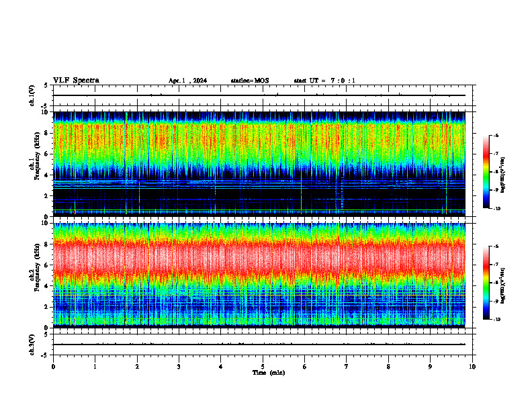Viewport: 532px width, 411px height.
Task: Click time axis tick label "7"
Action: pos(347,367)
